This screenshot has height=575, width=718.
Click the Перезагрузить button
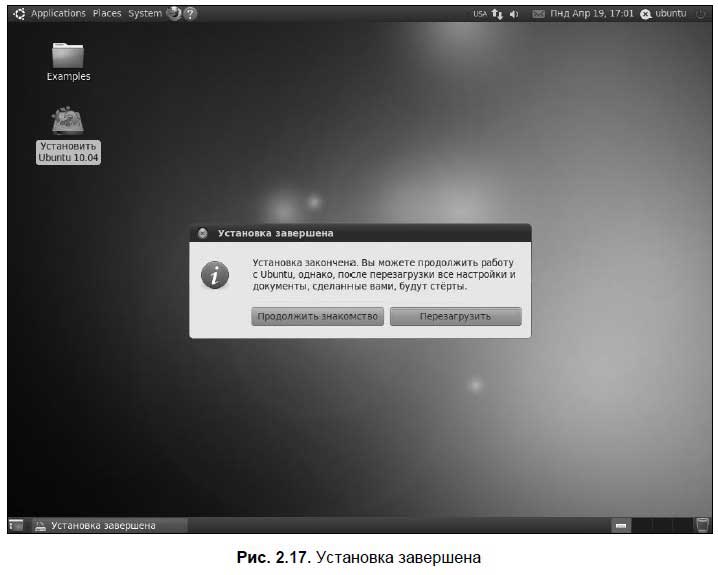tap(455, 316)
